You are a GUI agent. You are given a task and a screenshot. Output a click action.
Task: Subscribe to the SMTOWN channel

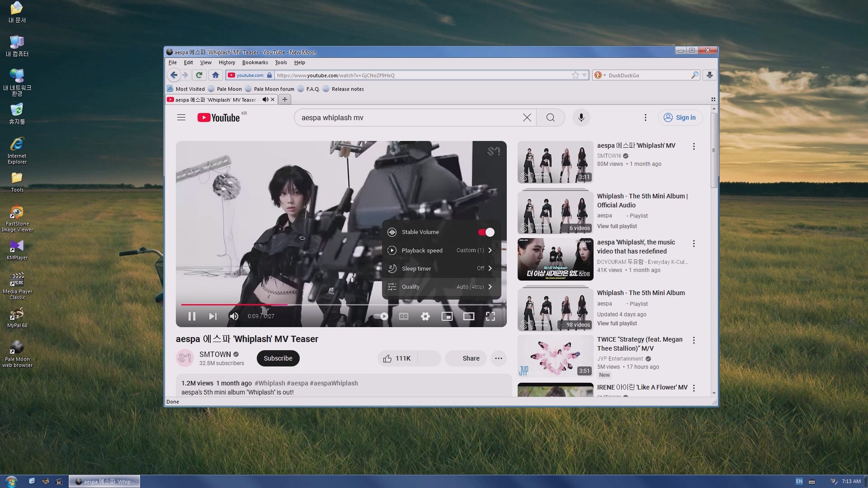278,358
